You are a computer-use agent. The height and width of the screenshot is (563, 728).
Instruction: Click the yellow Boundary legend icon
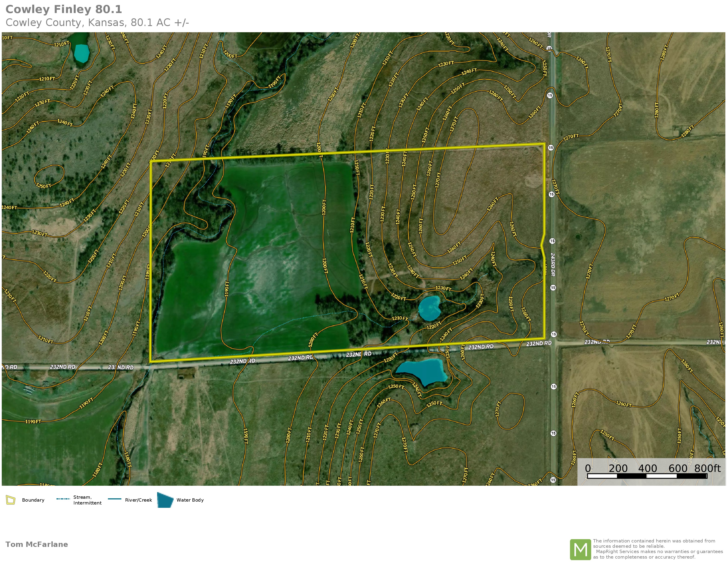click(11, 500)
